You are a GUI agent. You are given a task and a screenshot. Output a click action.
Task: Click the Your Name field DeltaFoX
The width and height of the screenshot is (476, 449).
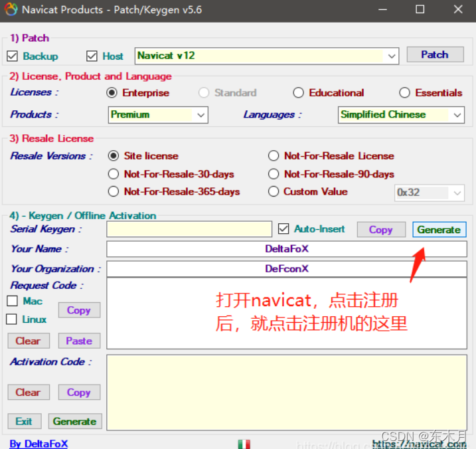tap(287, 249)
